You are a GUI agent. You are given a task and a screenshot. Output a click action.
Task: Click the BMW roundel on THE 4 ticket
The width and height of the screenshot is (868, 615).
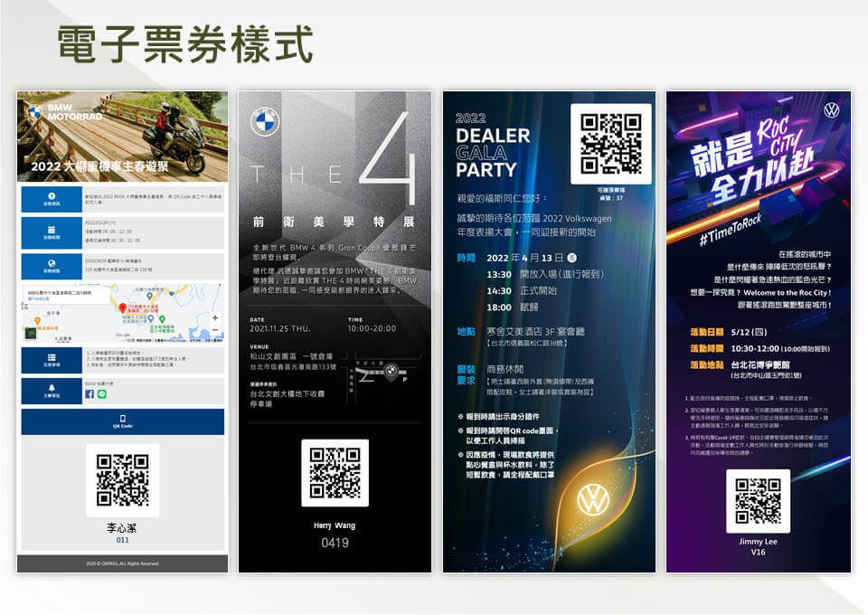tap(265, 121)
